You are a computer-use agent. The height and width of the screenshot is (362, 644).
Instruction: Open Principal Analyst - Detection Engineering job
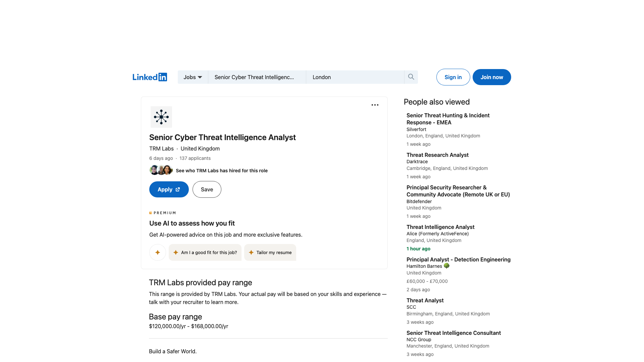[x=459, y=259]
